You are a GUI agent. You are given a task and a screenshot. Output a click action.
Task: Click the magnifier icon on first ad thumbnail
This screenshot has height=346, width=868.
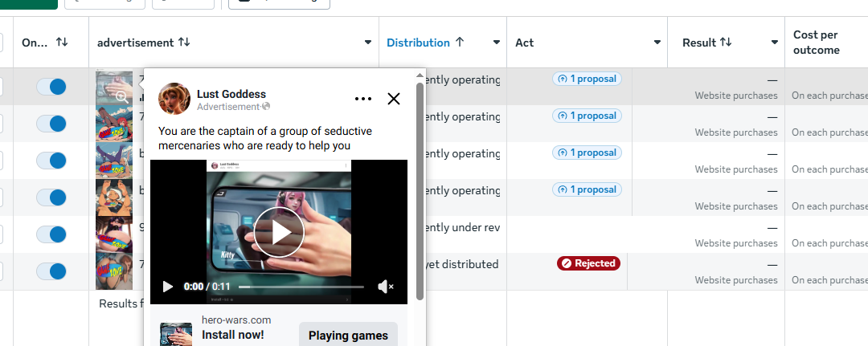tap(122, 98)
